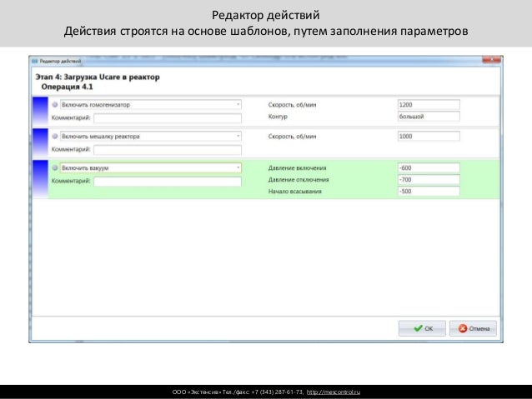Click the window icon in the title bar
The height and width of the screenshot is (399, 532).
pos(34,62)
